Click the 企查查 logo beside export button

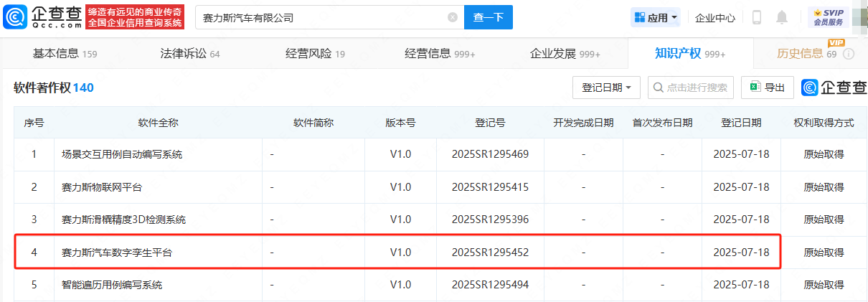point(834,88)
